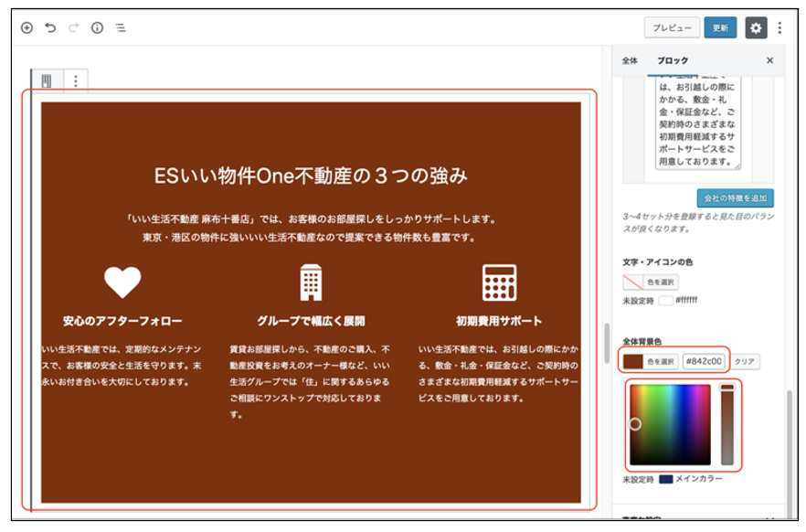Click the calculator icon above 初期費用サポート
Screen dimensions: 806x532
click(x=499, y=282)
